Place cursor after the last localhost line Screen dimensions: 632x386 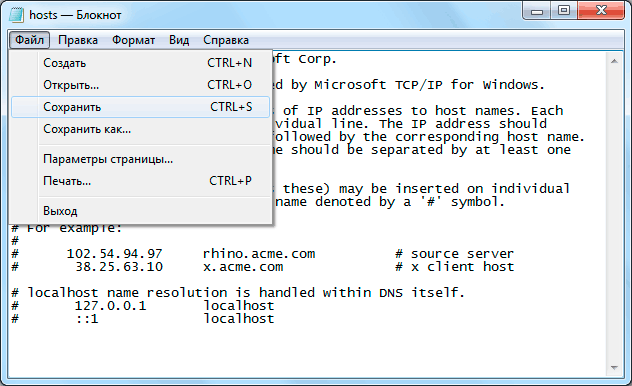pos(275,319)
